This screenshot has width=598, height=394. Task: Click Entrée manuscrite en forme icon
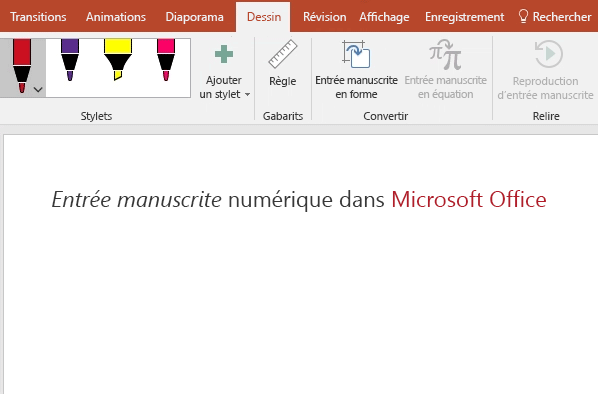tap(356, 54)
